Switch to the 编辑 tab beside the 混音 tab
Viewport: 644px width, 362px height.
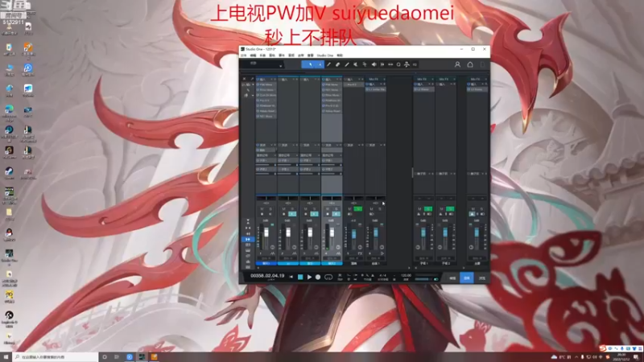pos(452,278)
